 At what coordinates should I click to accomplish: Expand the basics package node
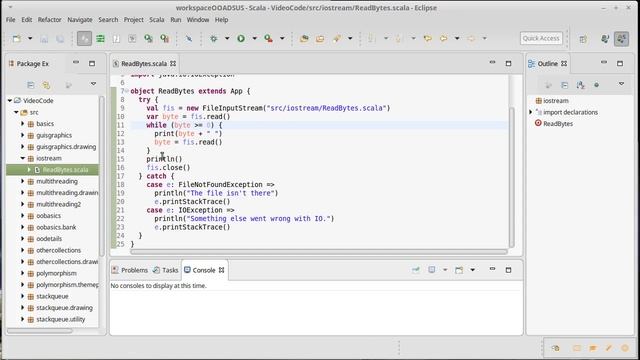tap(23, 123)
